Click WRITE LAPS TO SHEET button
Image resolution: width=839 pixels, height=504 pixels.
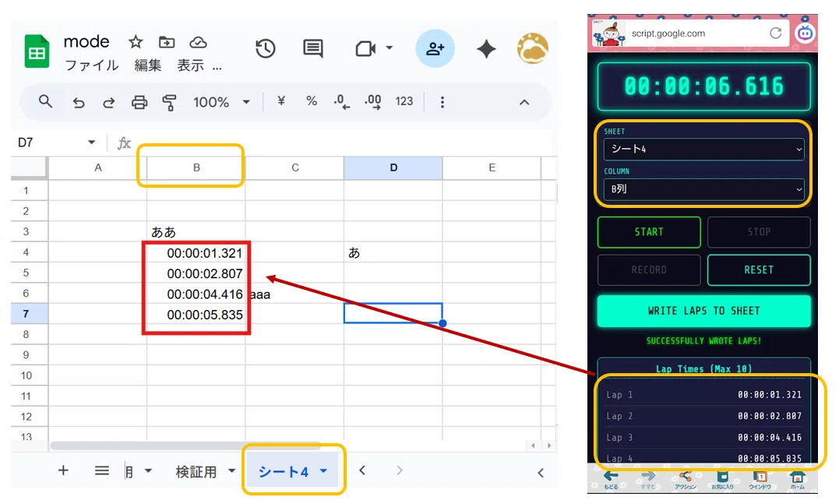point(703,311)
